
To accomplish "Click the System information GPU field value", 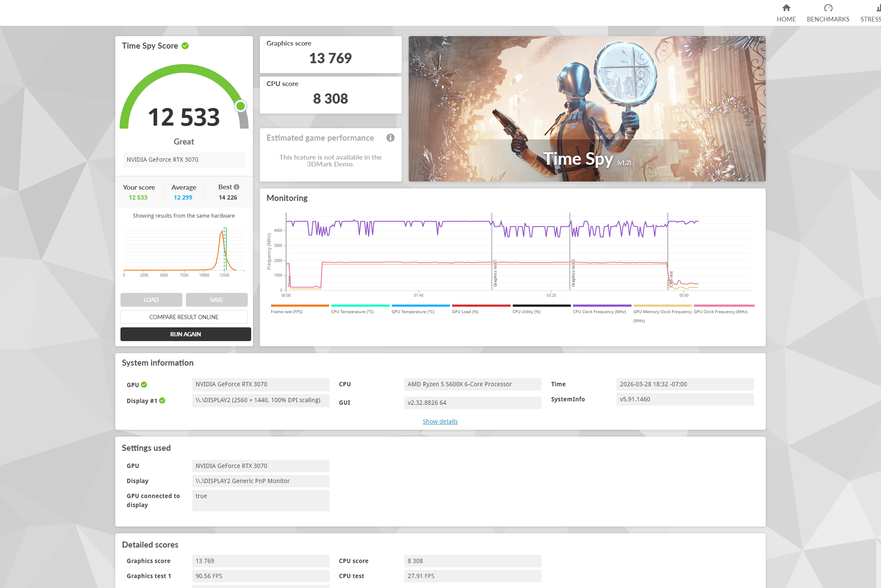I will [261, 384].
